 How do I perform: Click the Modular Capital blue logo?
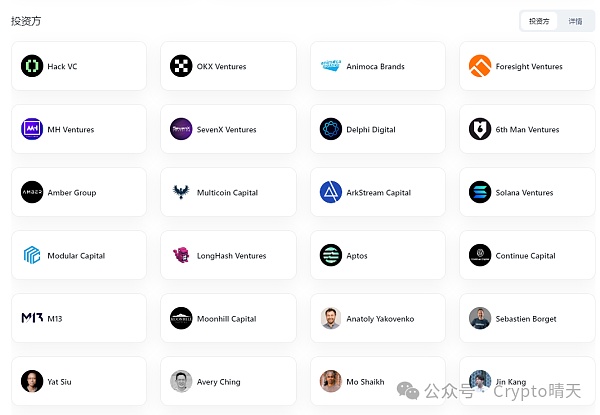32,255
